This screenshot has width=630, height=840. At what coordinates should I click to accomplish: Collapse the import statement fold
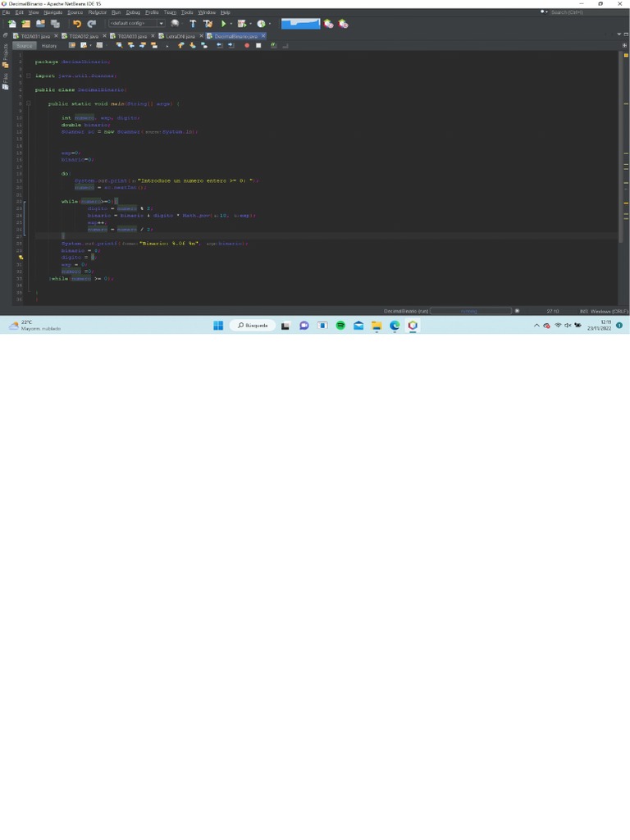28,75
